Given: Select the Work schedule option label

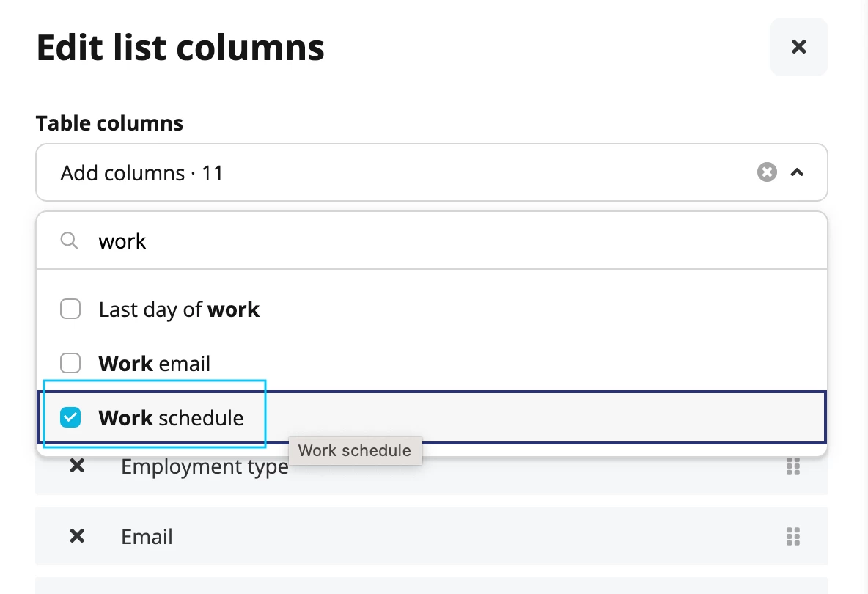Looking at the screenshot, I should click(171, 418).
